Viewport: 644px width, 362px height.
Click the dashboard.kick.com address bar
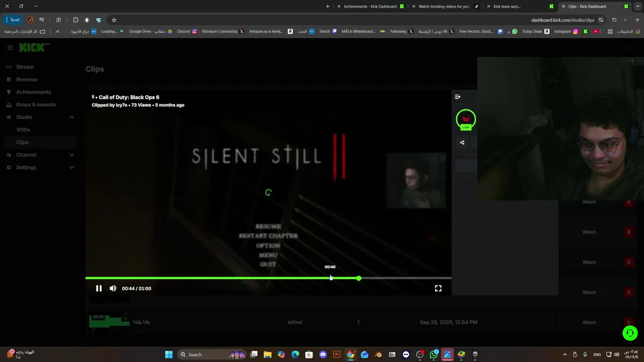click(562, 20)
